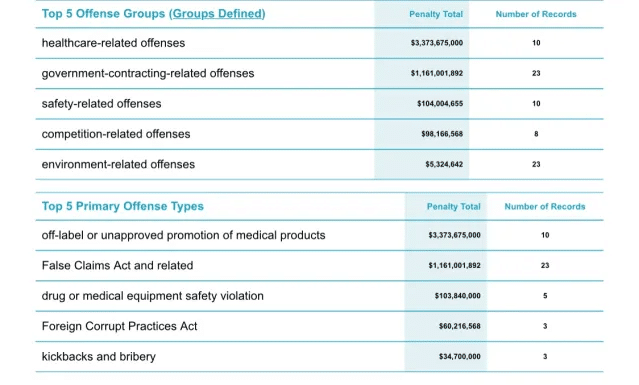Select kickbacks and bribery offense type

(99, 356)
